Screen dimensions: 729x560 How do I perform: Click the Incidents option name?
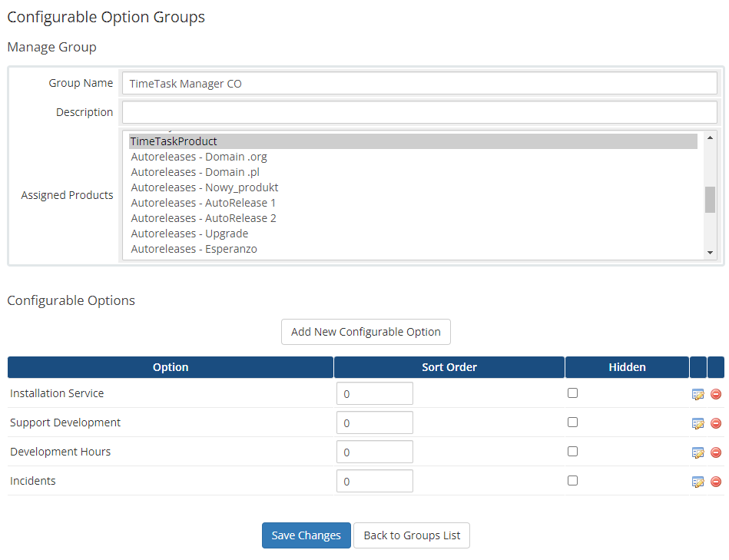point(33,481)
